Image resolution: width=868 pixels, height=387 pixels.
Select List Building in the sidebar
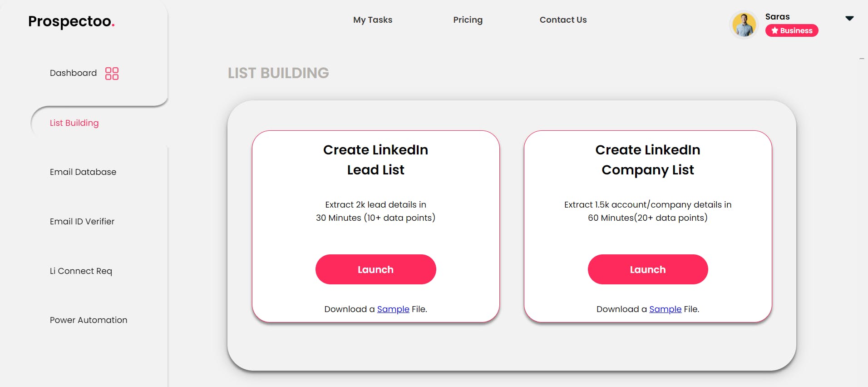[74, 123]
